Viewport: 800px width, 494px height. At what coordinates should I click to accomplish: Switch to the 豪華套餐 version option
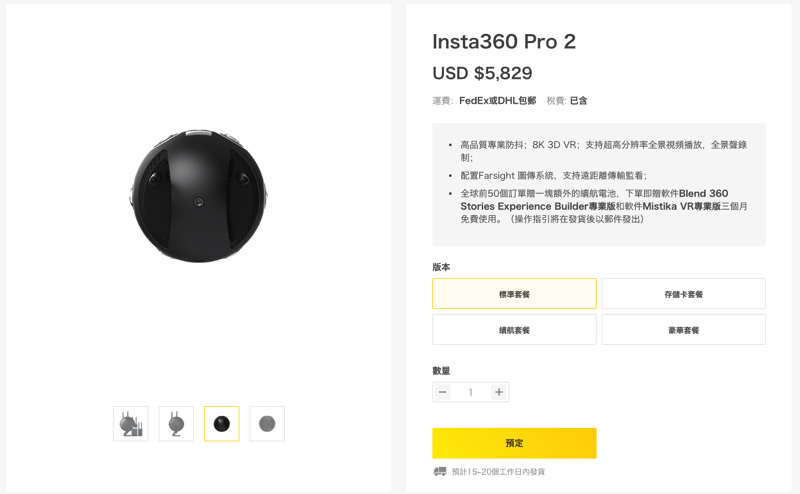684,330
